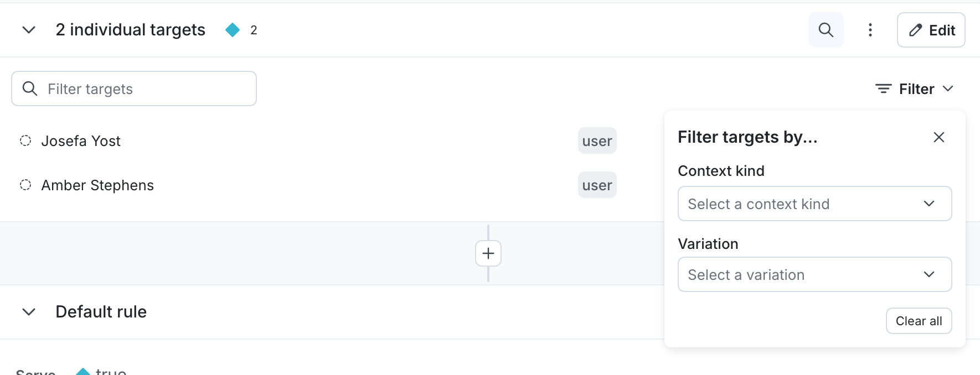The height and width of the screenshot is (375, 980).
Task: Close the filter panel with the X icon
Action: coord(938,137)
